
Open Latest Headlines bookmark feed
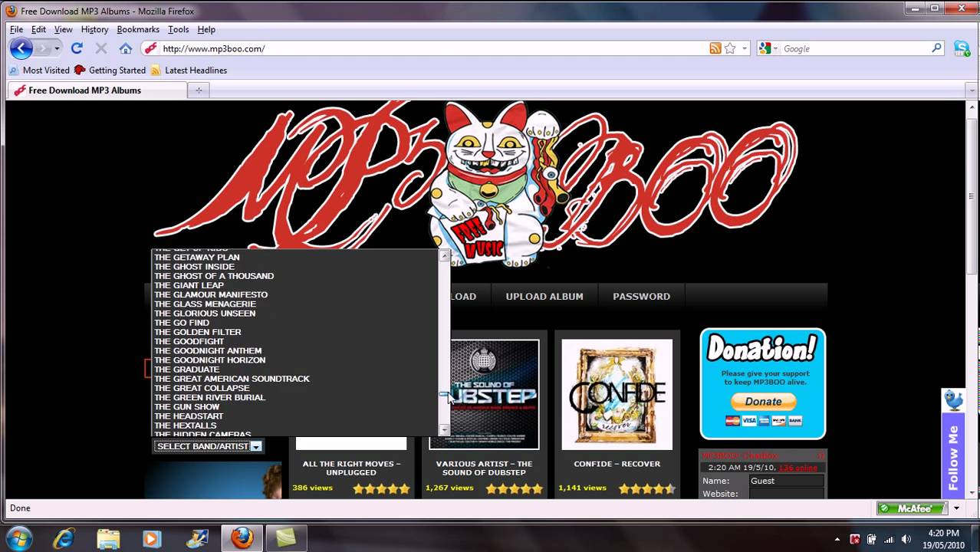tap(189, 70)
